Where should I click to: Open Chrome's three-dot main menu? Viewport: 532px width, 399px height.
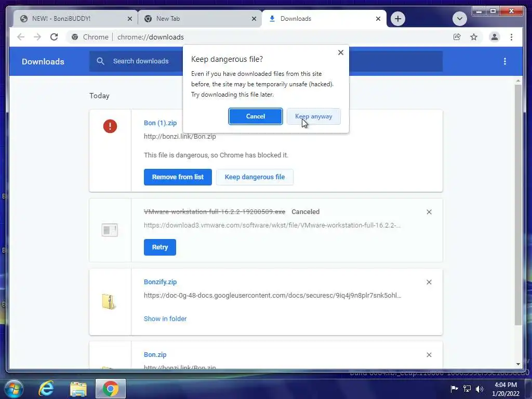point(511,37)
